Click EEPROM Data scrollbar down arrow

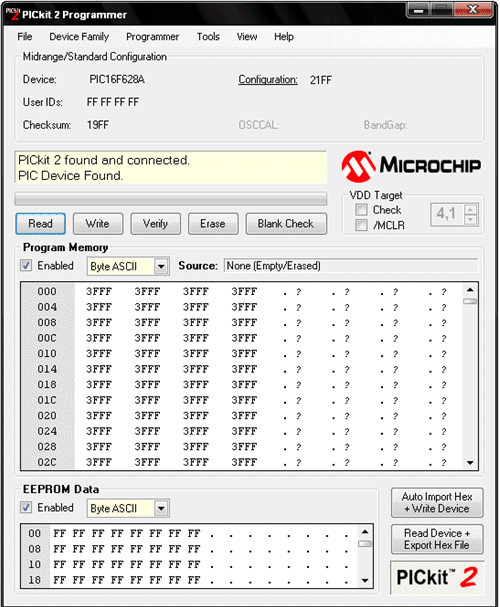tap(365, 580)
